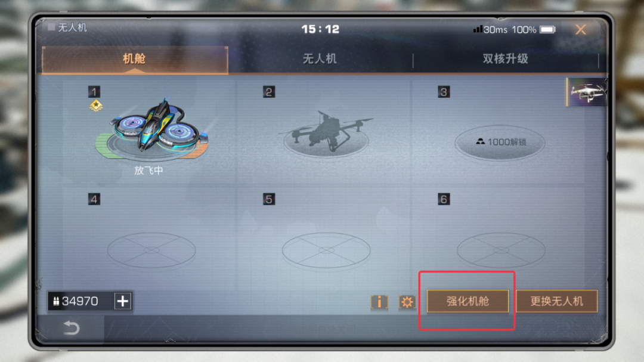Open the orange gear settings icon
Image resolution: width=644 pixels, height=362 pixels.
[407, 302]
